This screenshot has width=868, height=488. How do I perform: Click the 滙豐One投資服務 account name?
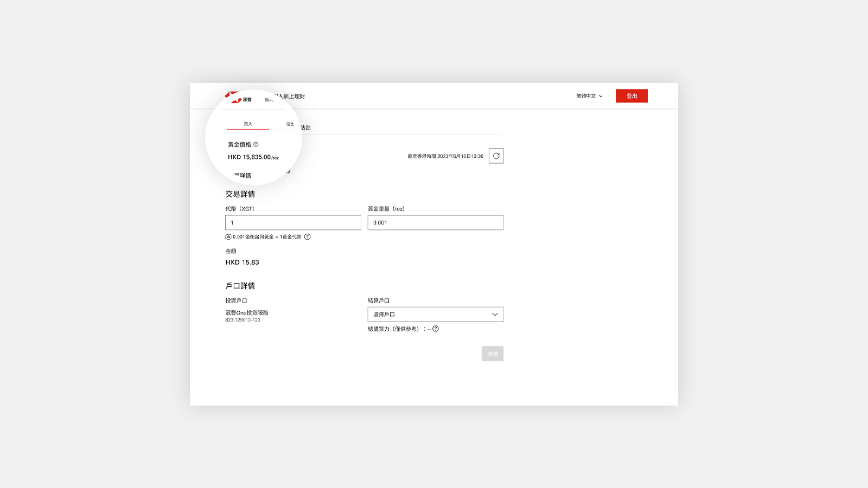coord(247,313)
